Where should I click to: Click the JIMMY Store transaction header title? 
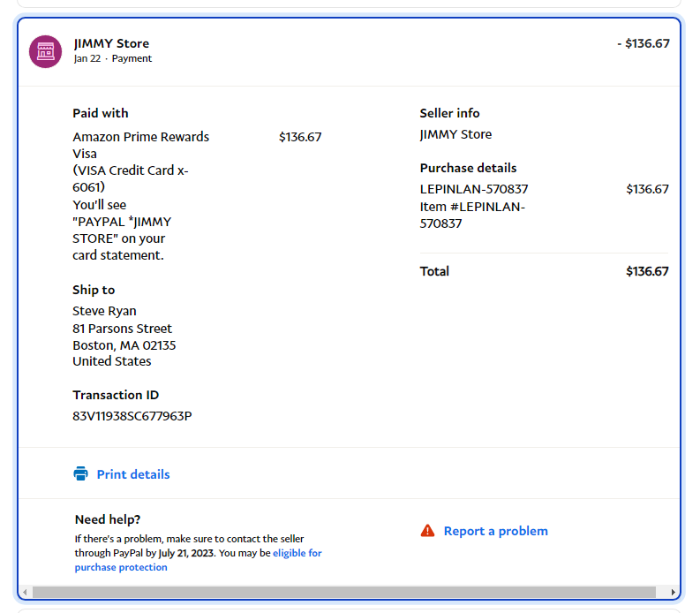(x=111, y=43)
